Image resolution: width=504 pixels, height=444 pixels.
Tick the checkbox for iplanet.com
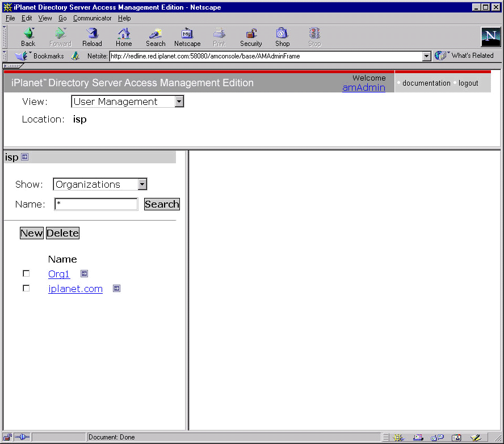26,288
